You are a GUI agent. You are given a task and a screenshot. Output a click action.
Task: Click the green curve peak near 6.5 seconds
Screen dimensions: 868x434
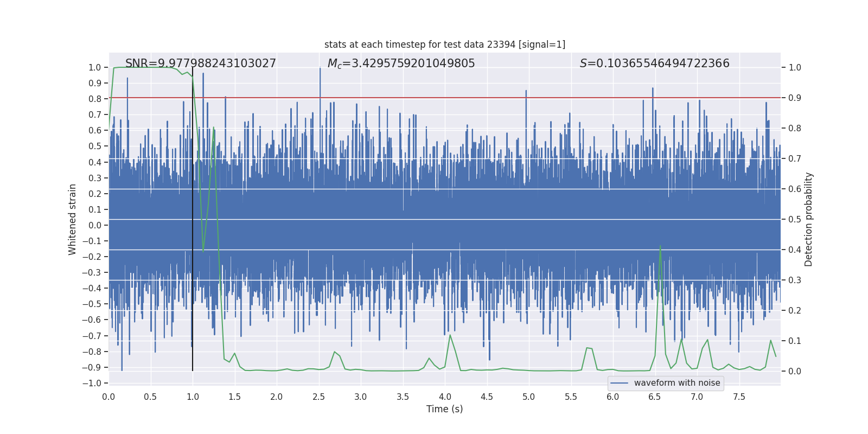pos(660,246)
